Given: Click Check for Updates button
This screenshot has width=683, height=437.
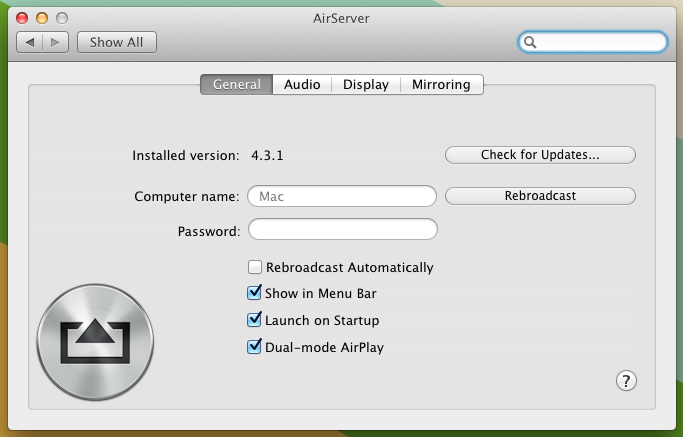Looking at the screenshot, I should tap(540, 155).
